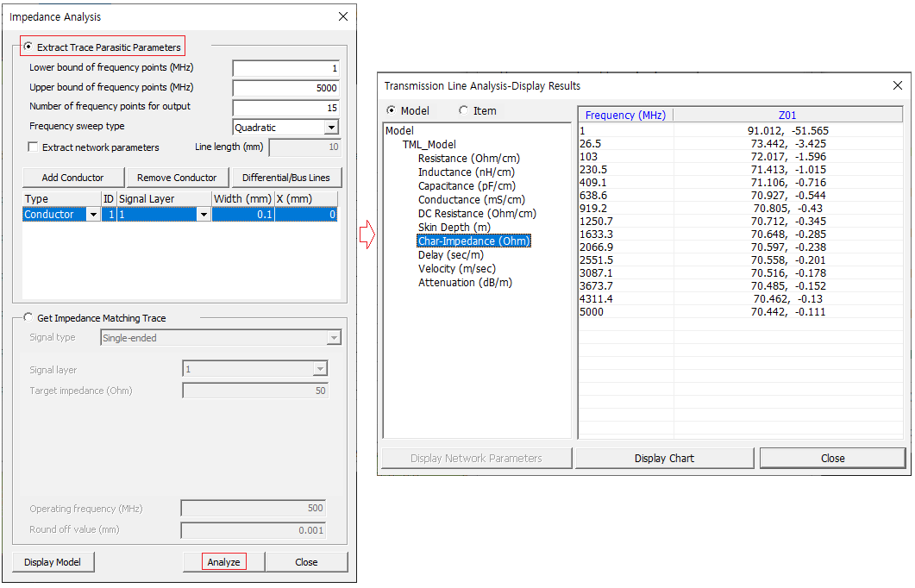Click the Lower bound frequency input field
The height and width of the screenshot is (588, 915).
pyautogui.click(x=285, y=68)
